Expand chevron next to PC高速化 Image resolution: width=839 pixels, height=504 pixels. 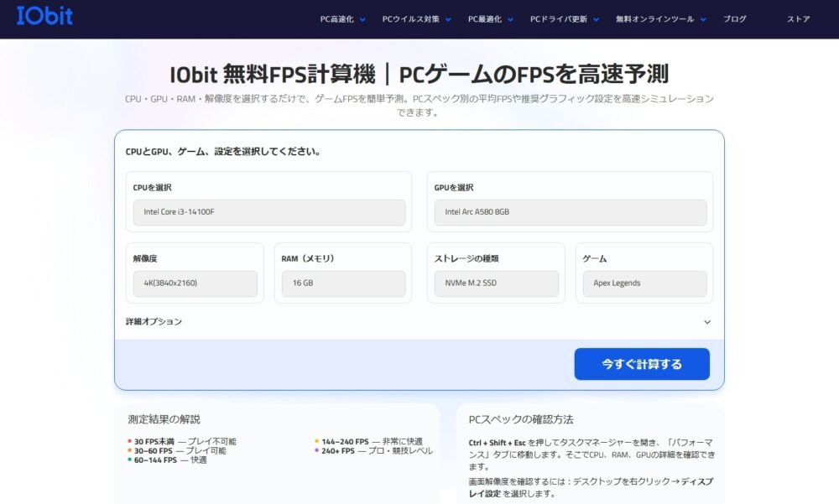[362, 20]
